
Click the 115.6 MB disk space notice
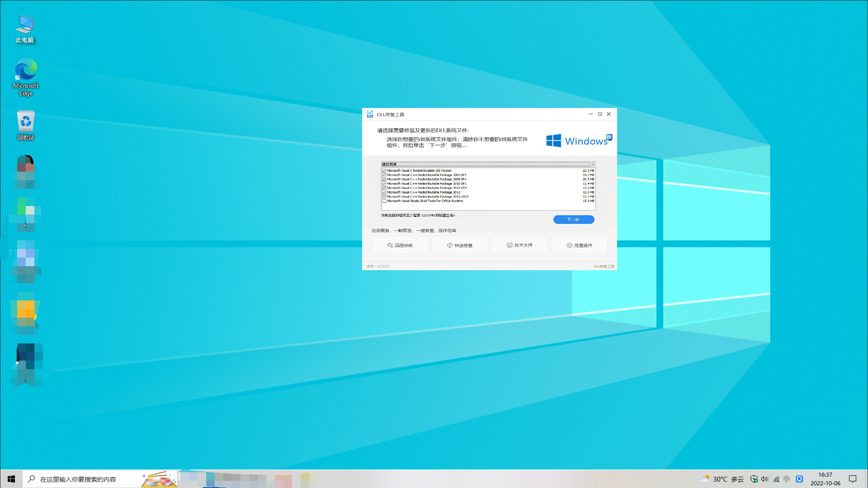coord(418,216)
